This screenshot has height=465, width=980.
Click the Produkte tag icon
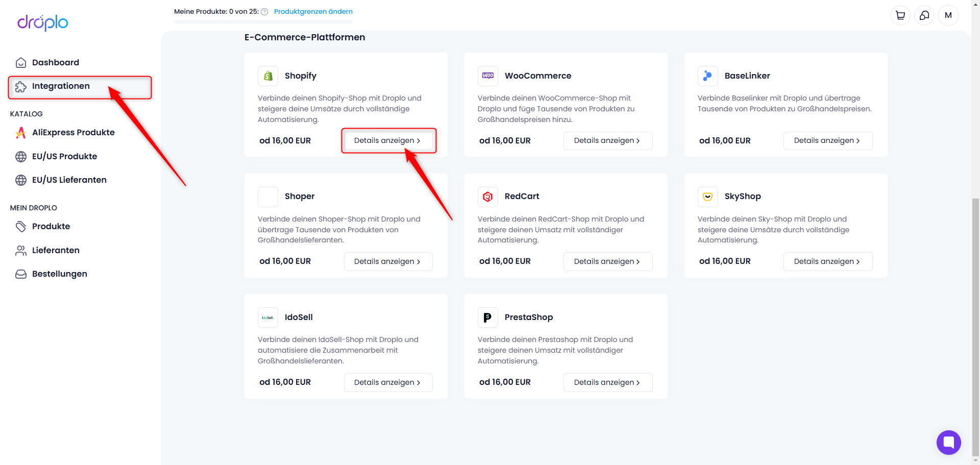[21, 227]
